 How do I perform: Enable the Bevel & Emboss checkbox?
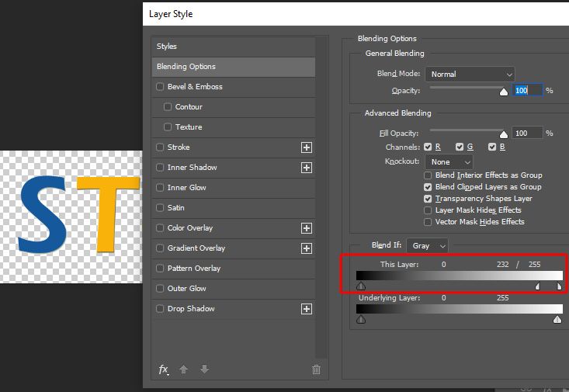[160, 87]
